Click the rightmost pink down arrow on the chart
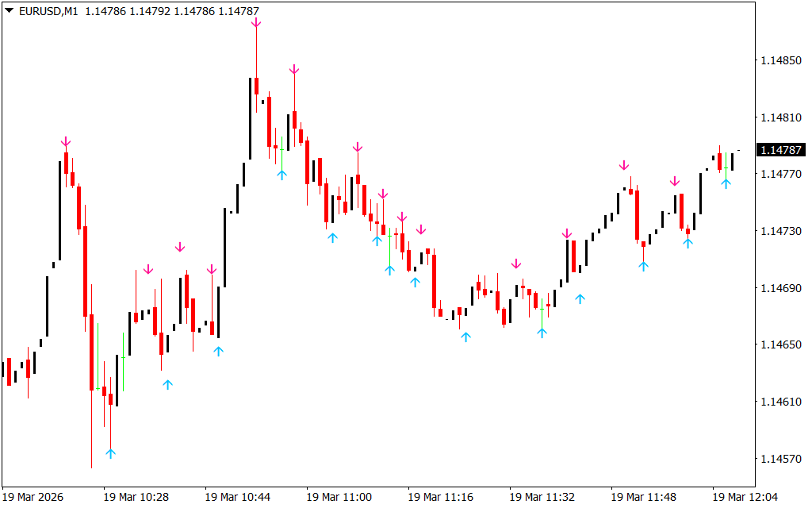This screenshot has width=812, height=508. 675,181
